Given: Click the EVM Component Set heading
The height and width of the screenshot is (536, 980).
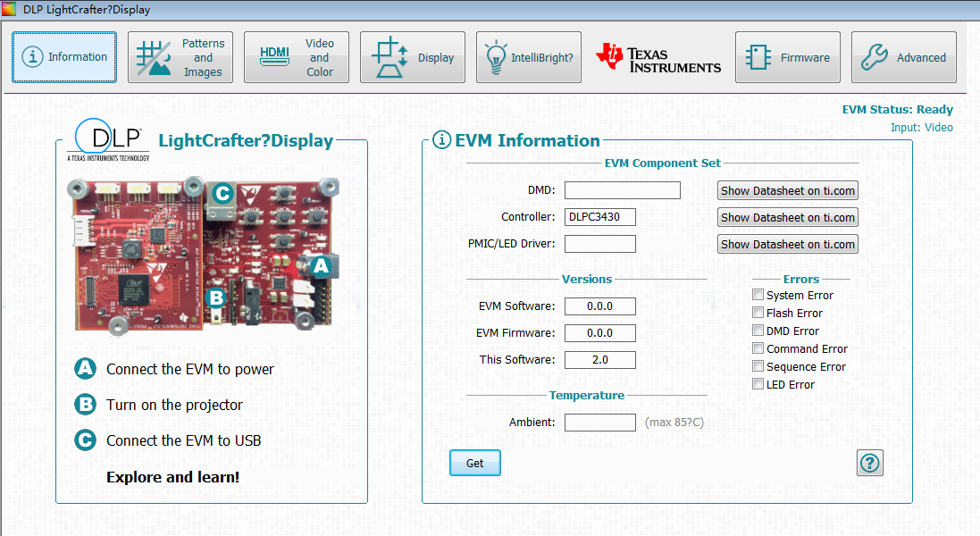Looking at the screenshot, I should (663, 163).
